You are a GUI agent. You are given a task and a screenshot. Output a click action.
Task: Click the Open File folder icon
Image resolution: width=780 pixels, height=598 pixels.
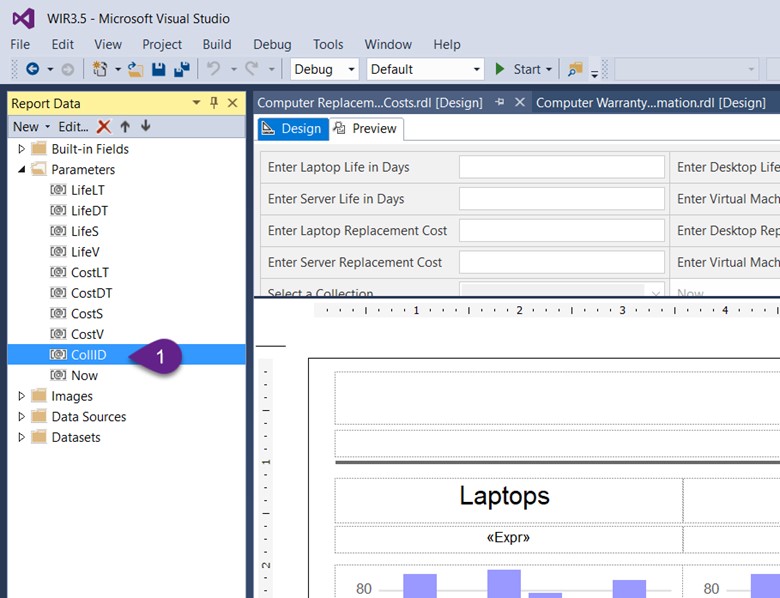[135, 69]
